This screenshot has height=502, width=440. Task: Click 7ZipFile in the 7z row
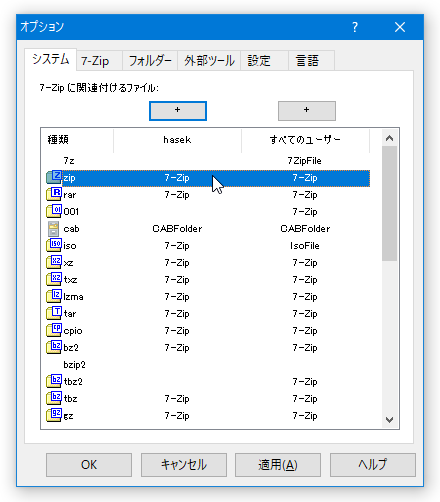click(x=304, y=161)
